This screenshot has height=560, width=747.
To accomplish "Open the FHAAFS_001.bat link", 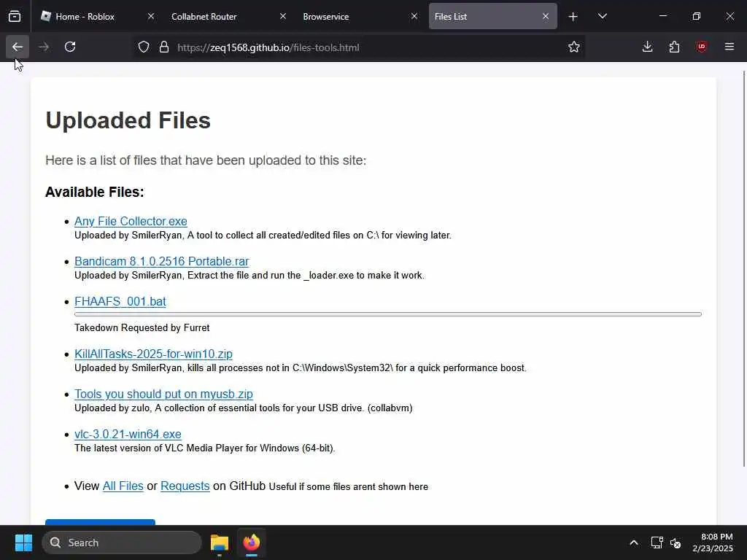I will pyautogui.click(x=120, y=301).
